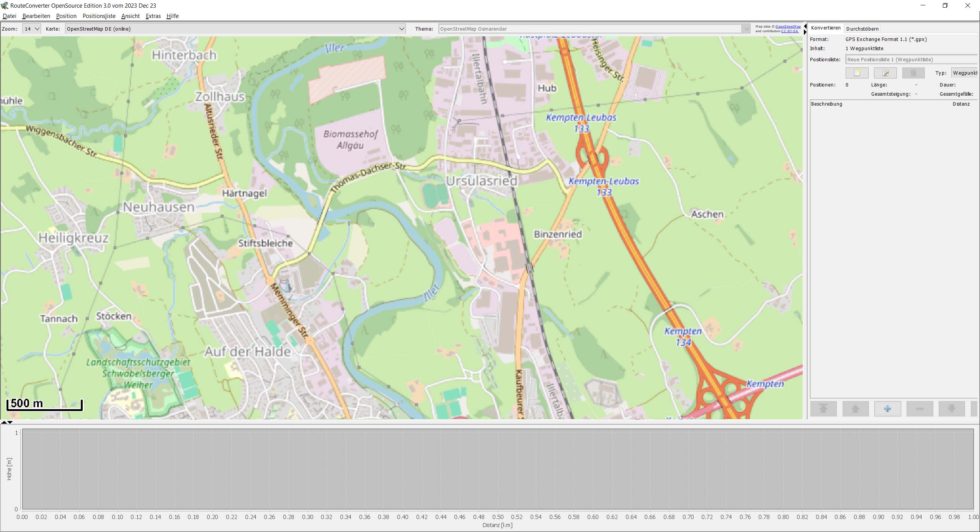980x532 pixels.
Task: Open the Bearbeiten menu
Action: tap(36, 16)
